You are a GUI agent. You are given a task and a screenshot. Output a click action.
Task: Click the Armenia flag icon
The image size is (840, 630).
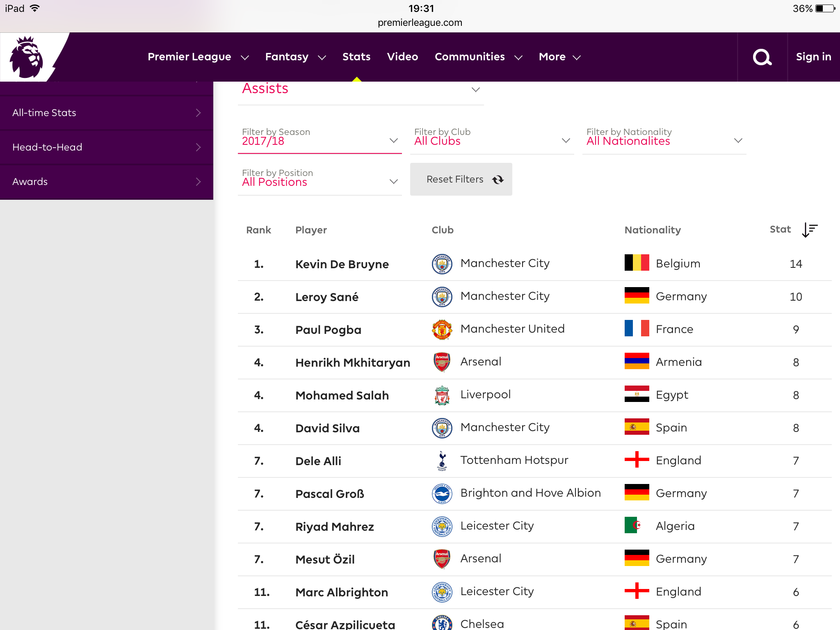(x=637, y=361)
